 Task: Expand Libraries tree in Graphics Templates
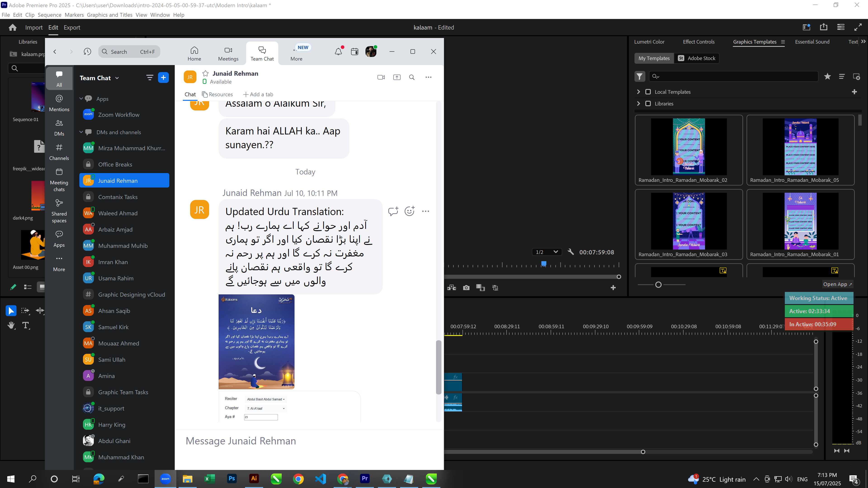click(638, 103)
